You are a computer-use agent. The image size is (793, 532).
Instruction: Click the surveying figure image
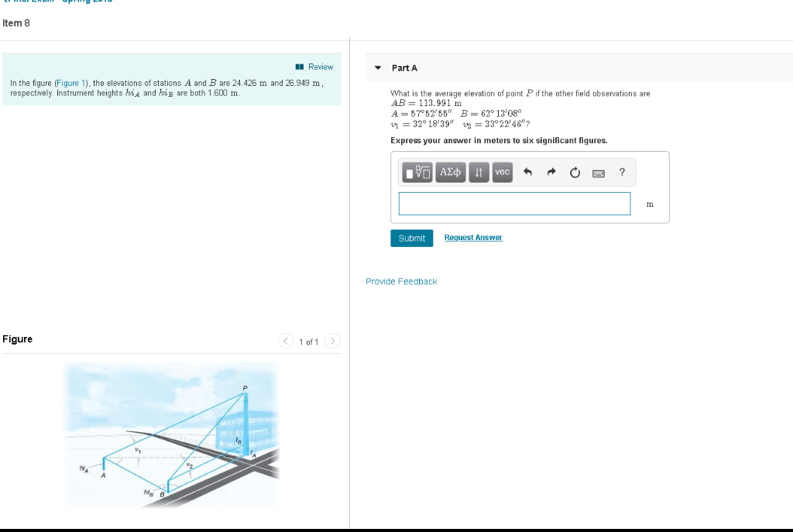(x=172, y=435)
